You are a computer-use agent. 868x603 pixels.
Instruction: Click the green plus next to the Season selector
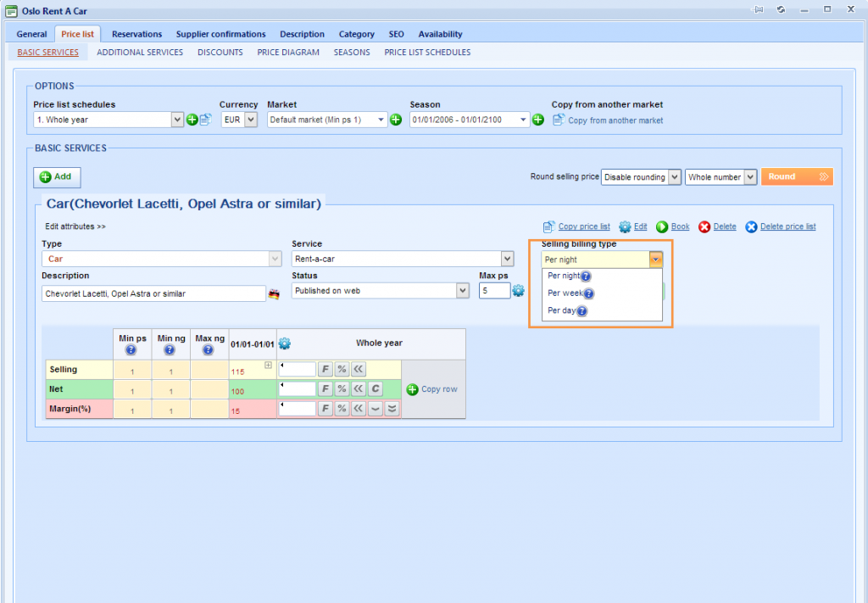click(537, 119)
